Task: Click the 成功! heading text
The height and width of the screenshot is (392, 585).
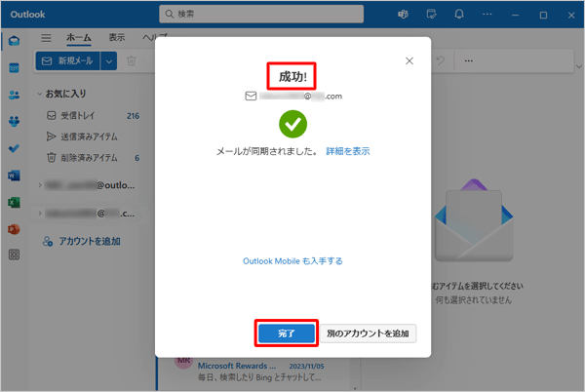Action: coord(292,77)
